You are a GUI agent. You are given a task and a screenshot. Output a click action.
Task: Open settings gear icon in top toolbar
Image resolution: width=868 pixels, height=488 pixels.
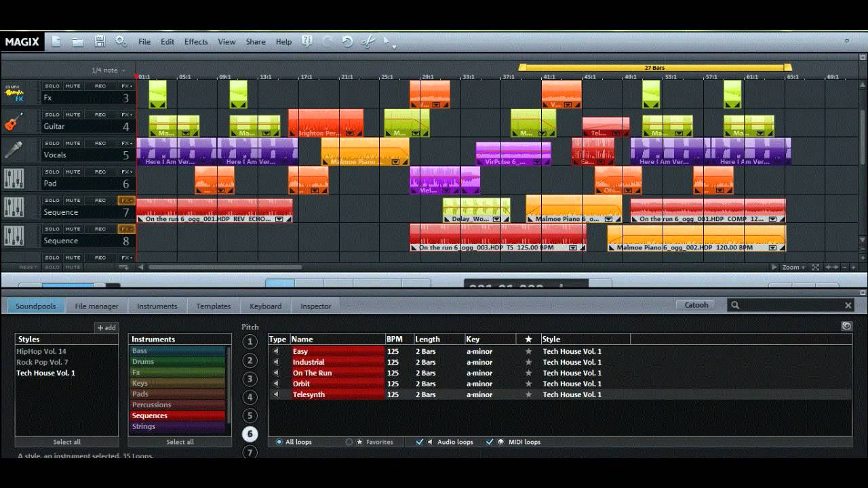pyautogui.click(x=121, y=41)
